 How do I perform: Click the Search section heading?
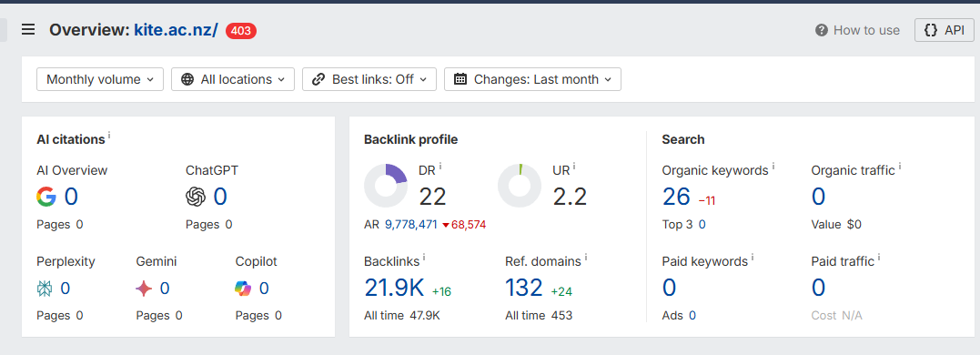click(x=683, y=139)
